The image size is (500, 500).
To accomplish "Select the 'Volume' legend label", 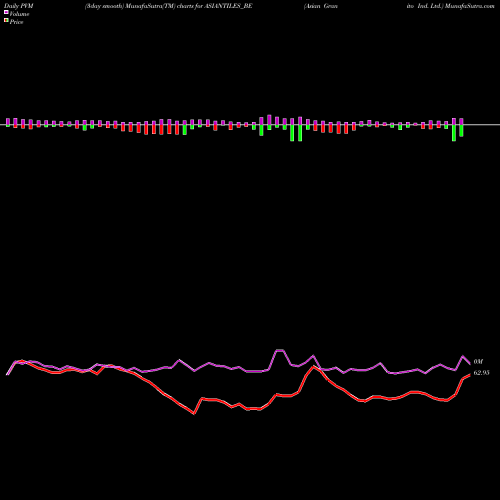I will point(19,14).
